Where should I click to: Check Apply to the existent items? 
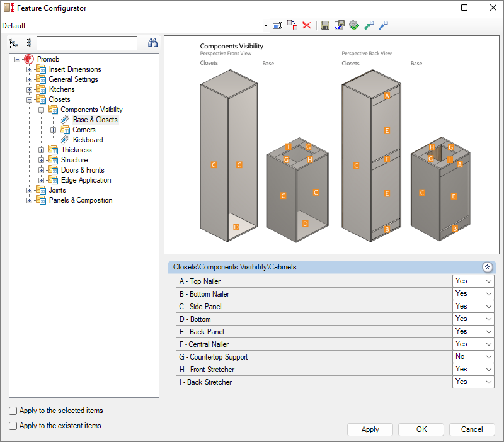(13, 426)
